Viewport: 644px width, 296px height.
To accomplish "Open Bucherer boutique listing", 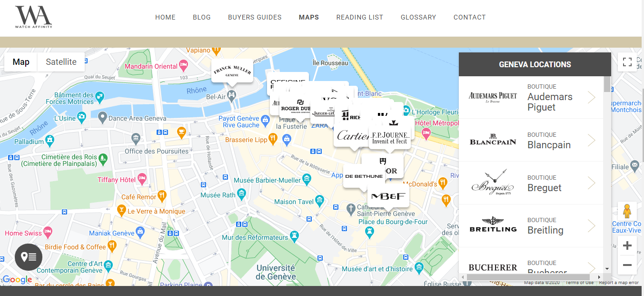I will (x=531, y=260).
